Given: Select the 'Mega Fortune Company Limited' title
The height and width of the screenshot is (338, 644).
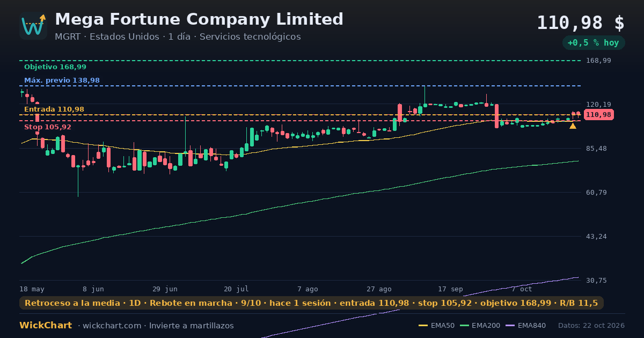Looking at the screenshot, I should coord(199,19).
